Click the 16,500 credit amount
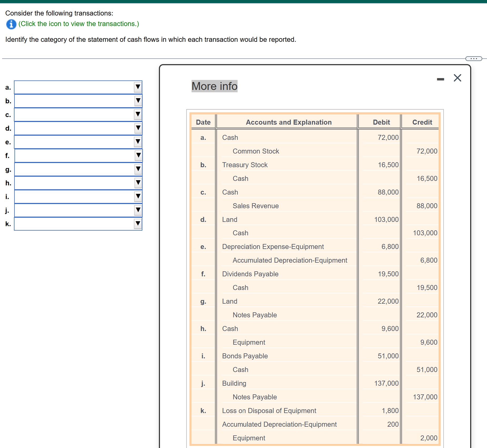Screen dimensions: 487x448 click(427, 179)
